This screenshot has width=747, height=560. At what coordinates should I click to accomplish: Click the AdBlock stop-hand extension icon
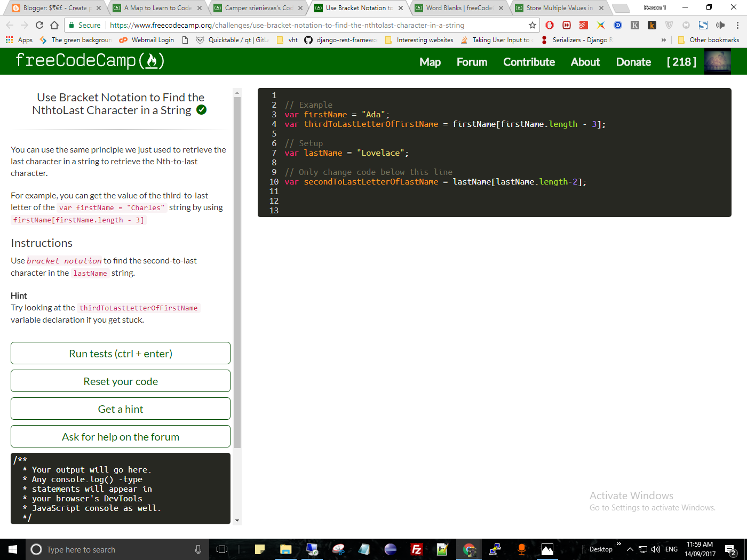550,25
